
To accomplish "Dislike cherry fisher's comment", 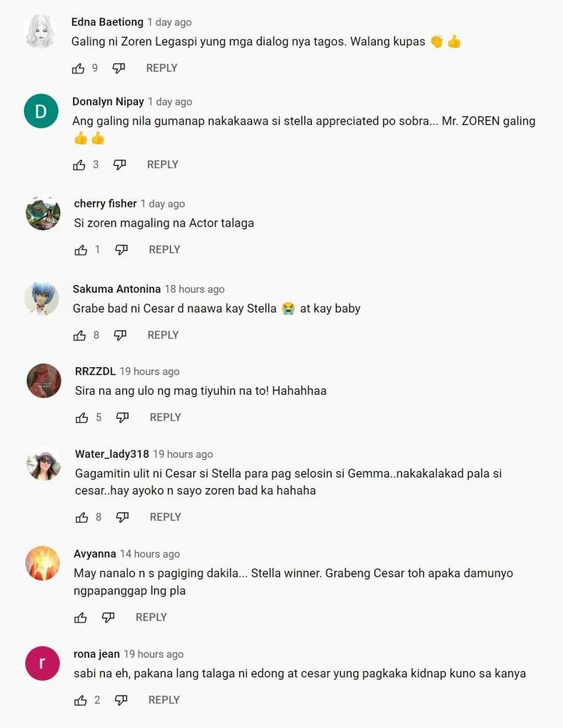I will click(122, 250).
